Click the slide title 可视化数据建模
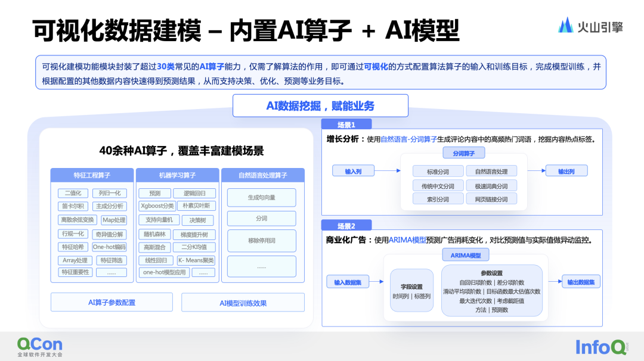This screenshot has width=644, height=361. (x=117, y=31)
